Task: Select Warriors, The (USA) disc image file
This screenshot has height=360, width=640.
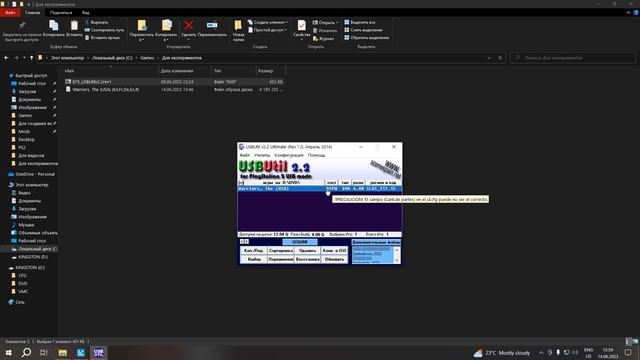Action: [x=173, y=89]
